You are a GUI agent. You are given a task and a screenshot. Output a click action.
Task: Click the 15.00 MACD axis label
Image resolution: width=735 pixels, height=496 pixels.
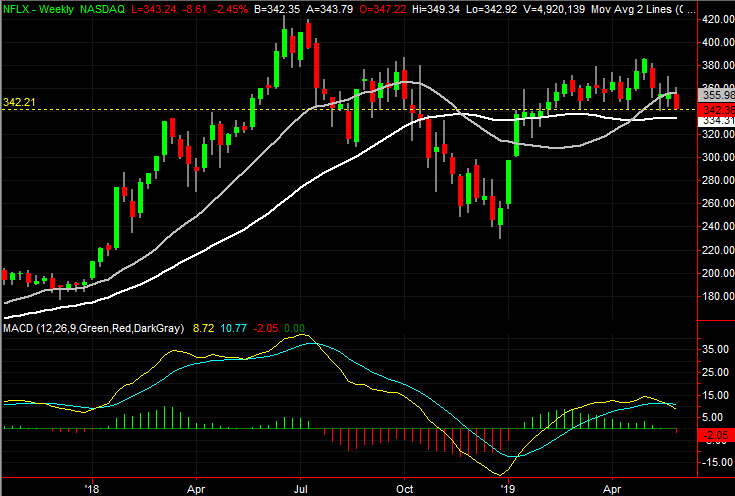716,395
